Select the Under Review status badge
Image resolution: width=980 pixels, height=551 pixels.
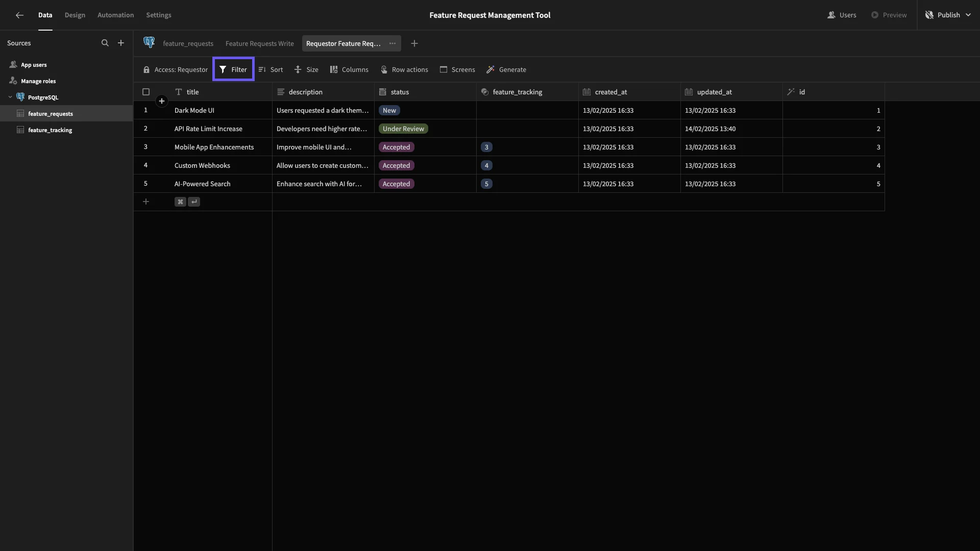pyautogui.click(x=403, y=129)
